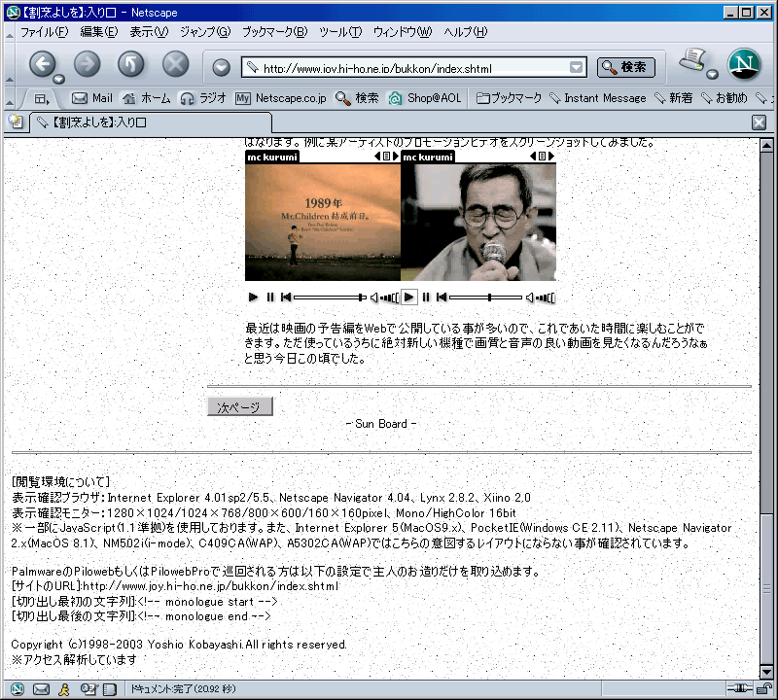Open the ツール(T) menu
This screenshot has height=700, width=778.
(340, 32)
